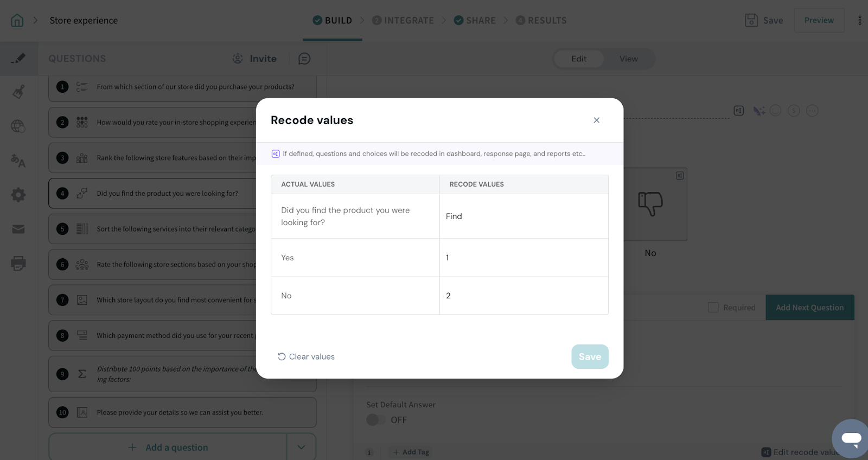
Task: Expand the Add a question dropdown arrow
Action: [301, 448]
